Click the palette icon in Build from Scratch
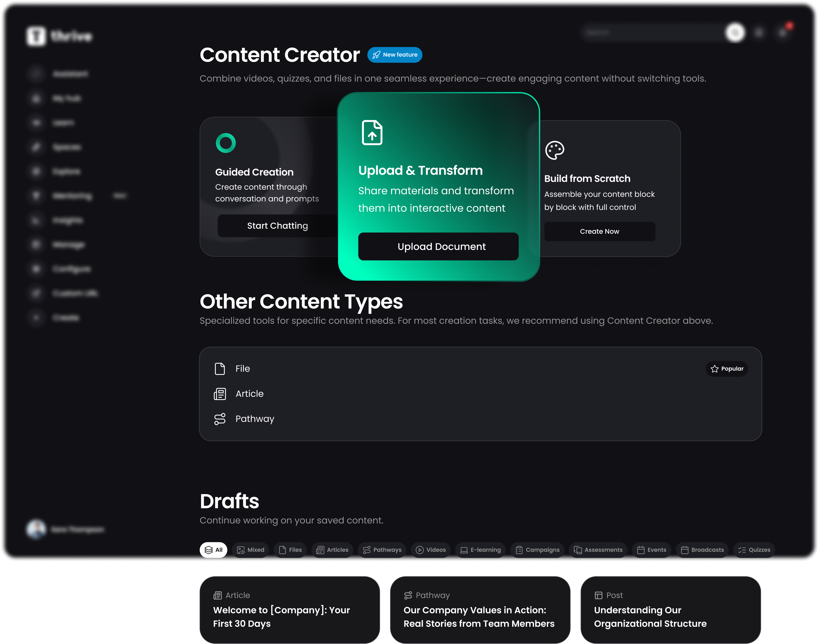The height and width of the screenshot is (644, 819). (x=554, y=150)
